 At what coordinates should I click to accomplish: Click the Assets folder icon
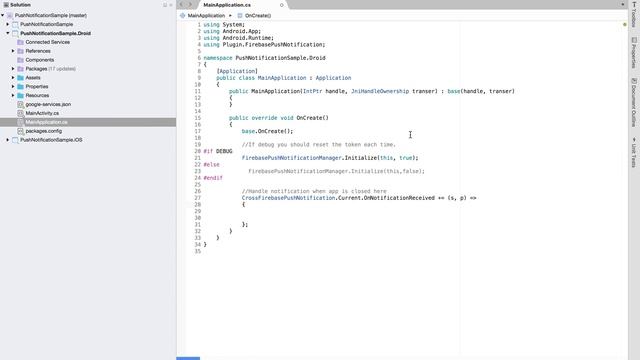(x=20, y=78)
